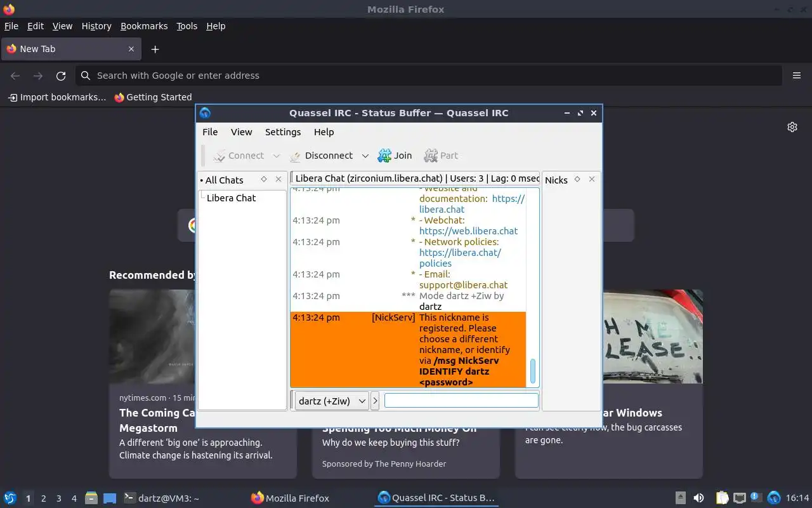This screenshot has width=812, height=508.
Task: Open the Penny Hoarder sponsored story text
Action: (x=384, y=464)
